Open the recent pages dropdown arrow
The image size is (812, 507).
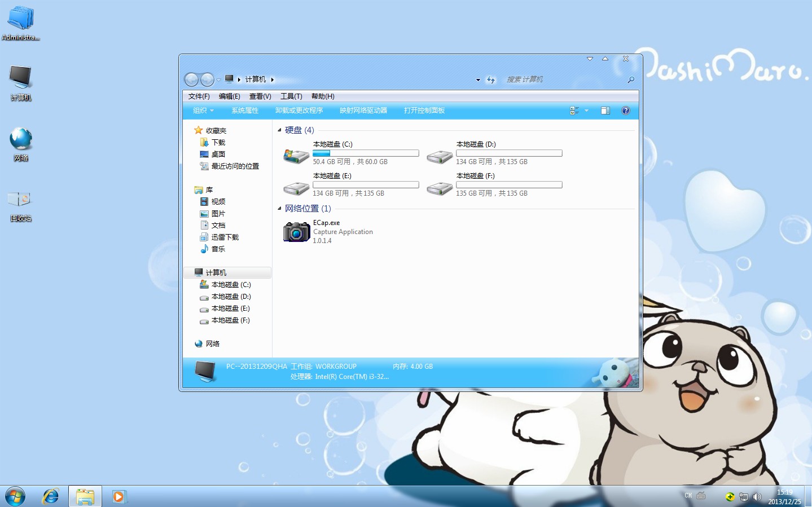click(x=219, y=80)
